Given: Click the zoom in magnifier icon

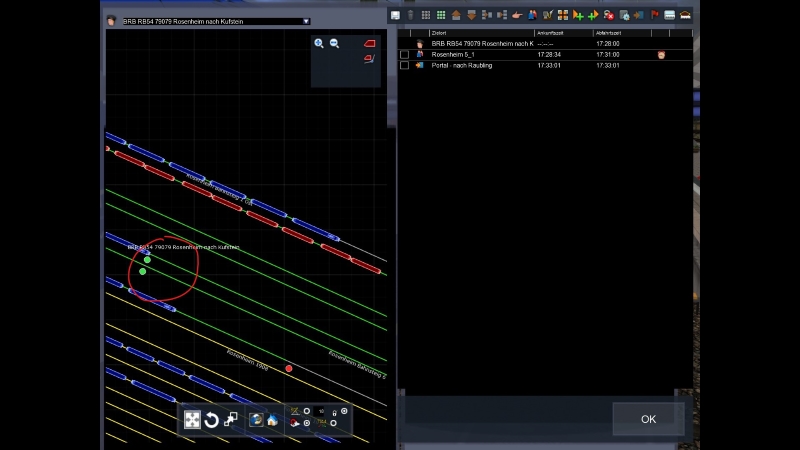Looking at the screenshot, I should click(x=319, y=44).
